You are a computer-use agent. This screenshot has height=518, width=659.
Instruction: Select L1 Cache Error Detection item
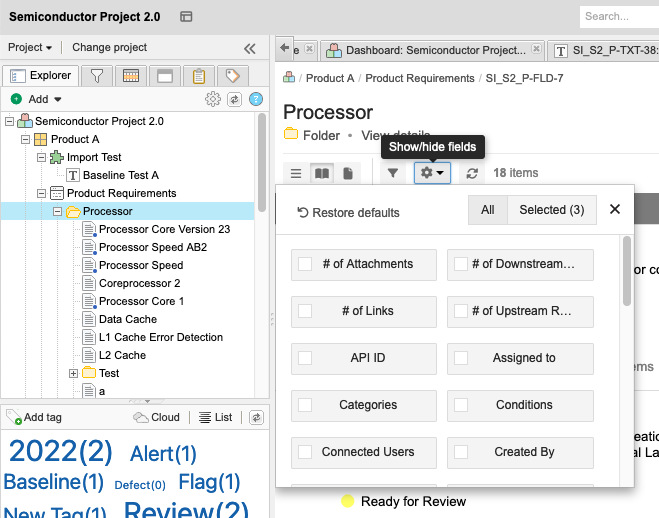pyautogui.click(x=161, y=337)
